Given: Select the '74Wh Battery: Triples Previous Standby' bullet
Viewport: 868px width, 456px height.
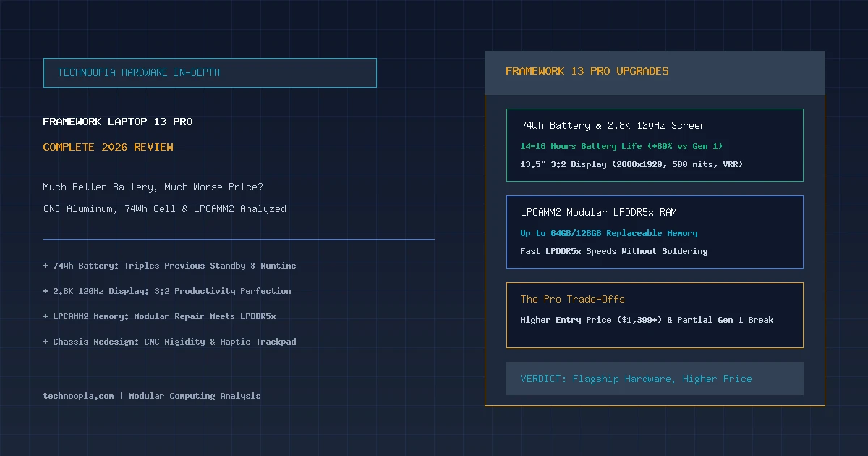Looking at the screenshot, I should pos(170,266).
